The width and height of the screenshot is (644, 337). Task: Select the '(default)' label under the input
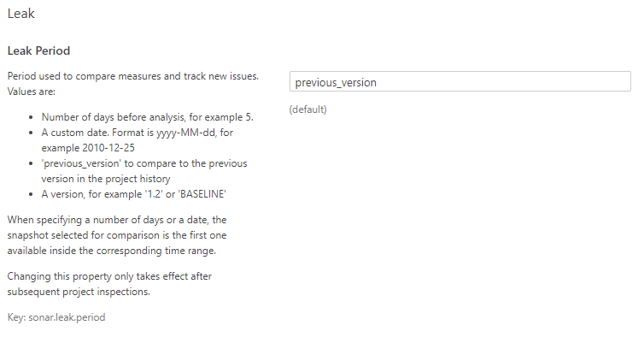[x=308, y=109]
